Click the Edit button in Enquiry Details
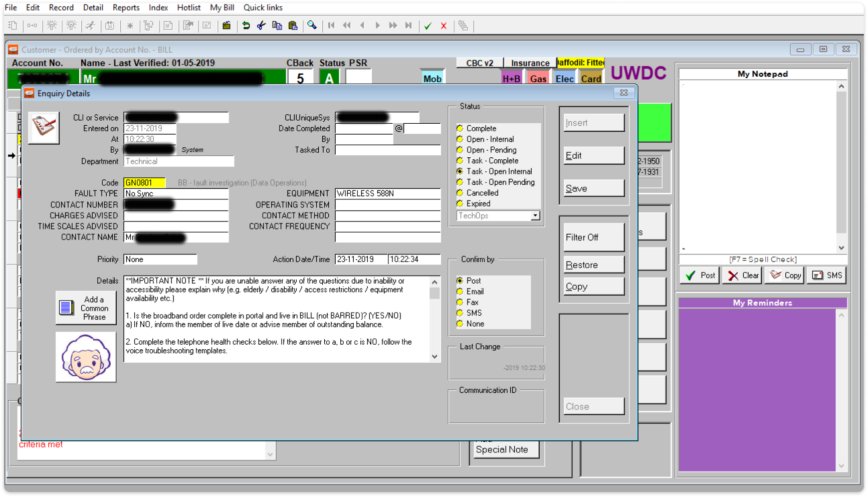This screenshot has height=497, width=868. 594,156
